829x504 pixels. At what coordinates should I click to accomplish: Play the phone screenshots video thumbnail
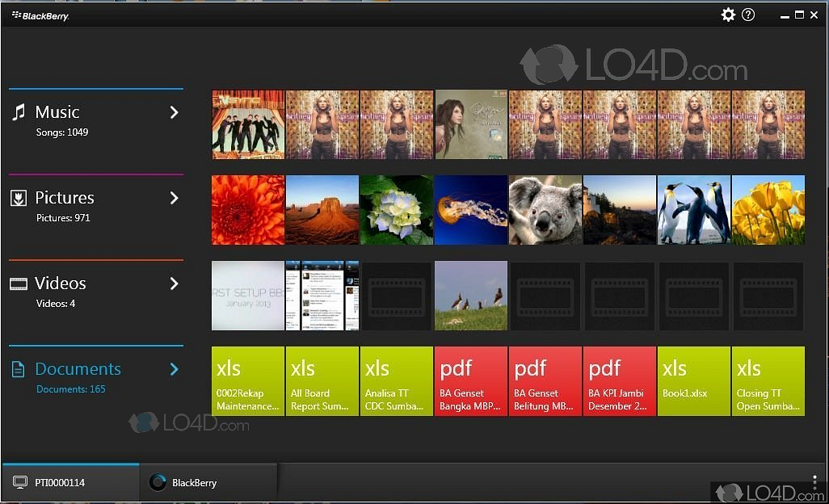click(x=322, y=296)
